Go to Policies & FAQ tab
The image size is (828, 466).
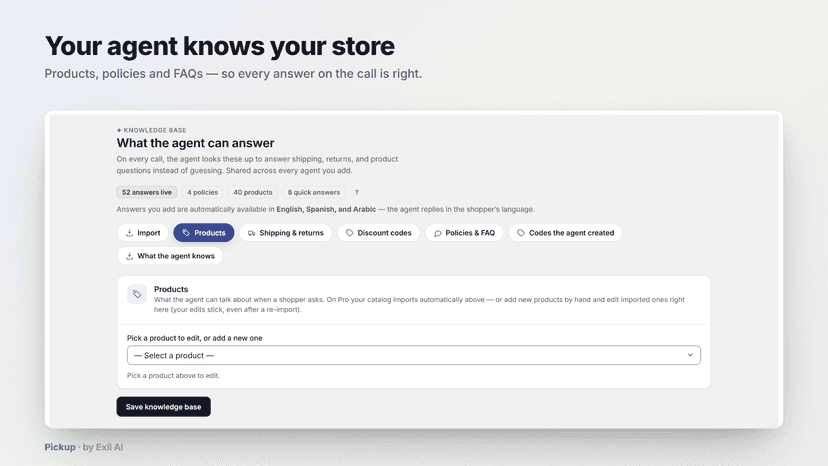[x=465, y=232]
